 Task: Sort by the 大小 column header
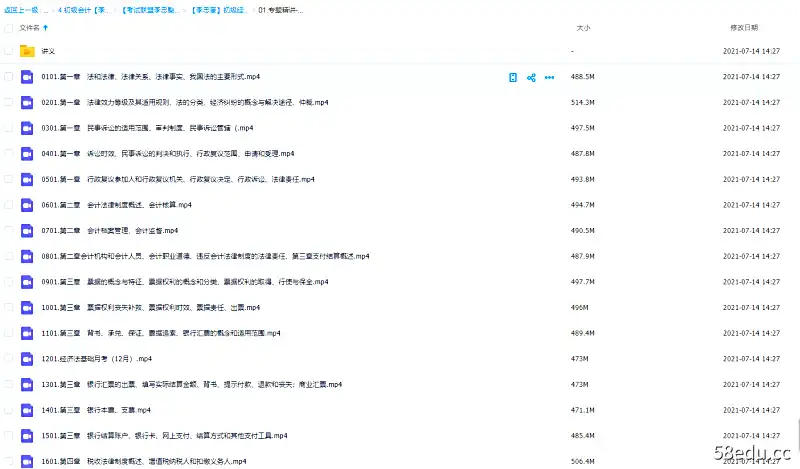pos(583,28)
